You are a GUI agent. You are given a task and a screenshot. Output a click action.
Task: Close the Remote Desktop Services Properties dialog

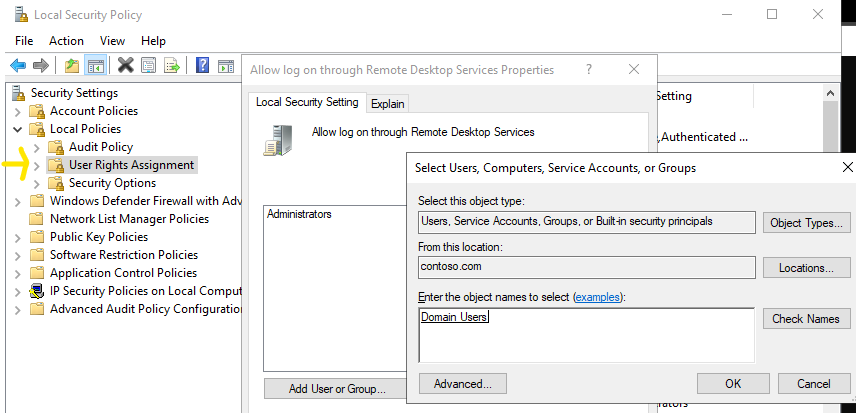click(x=634, y=69)
